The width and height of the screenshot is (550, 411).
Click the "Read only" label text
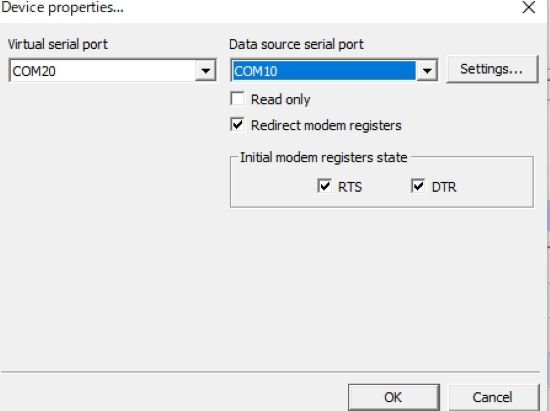(x=281, y=100)
